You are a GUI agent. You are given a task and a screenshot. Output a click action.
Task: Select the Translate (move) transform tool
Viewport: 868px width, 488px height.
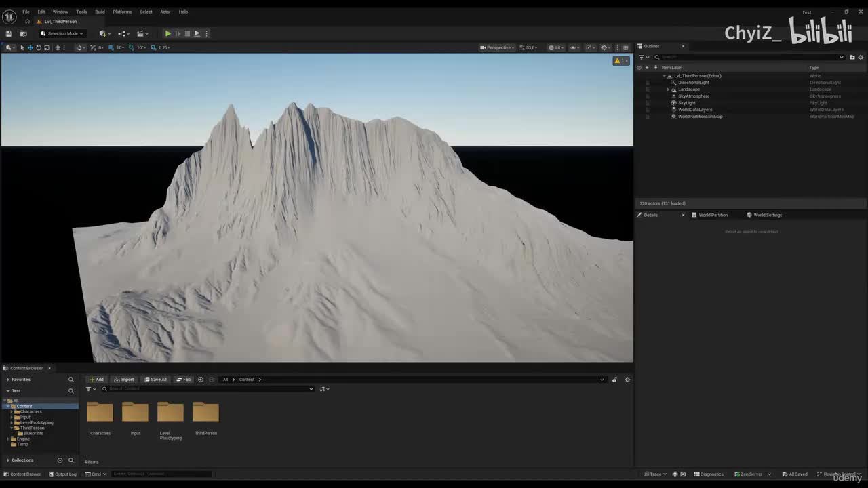click(30, 47)
